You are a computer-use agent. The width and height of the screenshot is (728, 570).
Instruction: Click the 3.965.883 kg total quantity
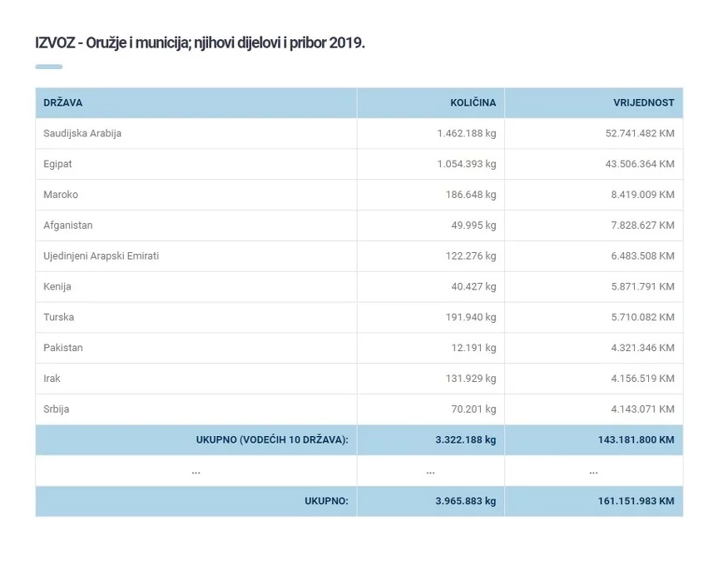tap(465, 502)
